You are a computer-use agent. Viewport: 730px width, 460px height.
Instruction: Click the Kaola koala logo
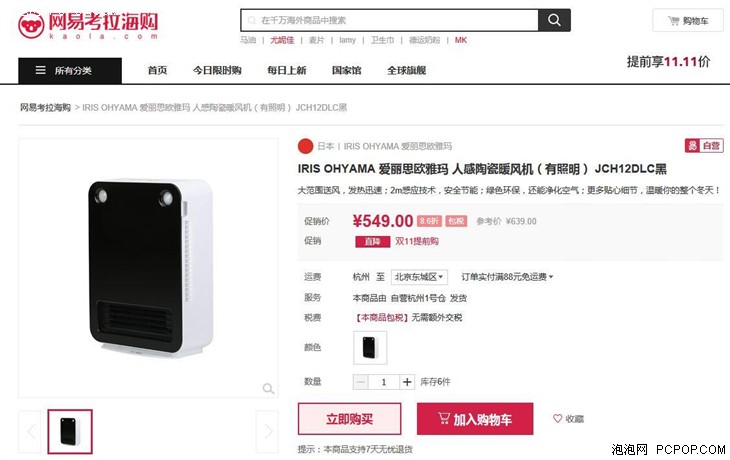[31, 25]
